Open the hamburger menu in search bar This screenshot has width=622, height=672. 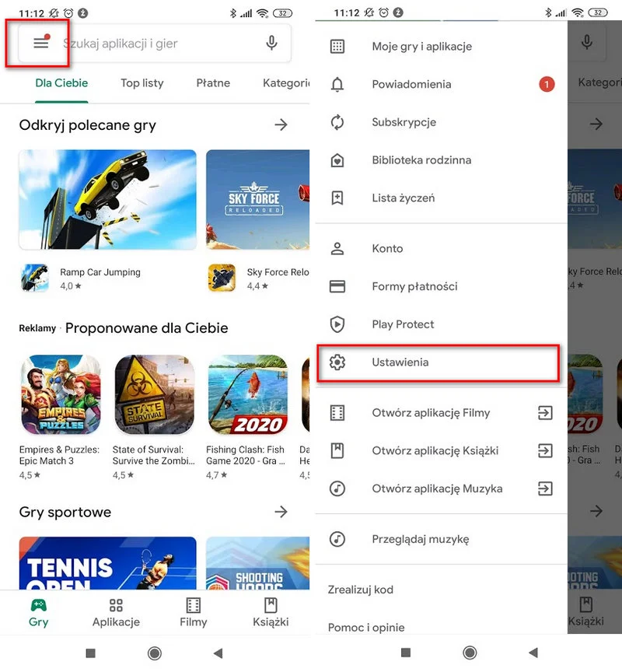tap(41, 43)
